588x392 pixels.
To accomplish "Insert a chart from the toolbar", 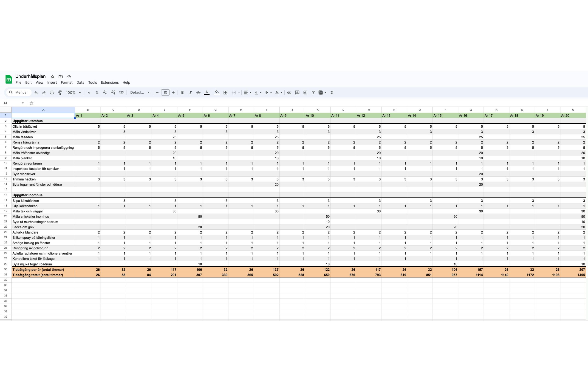I will point(305,93).
